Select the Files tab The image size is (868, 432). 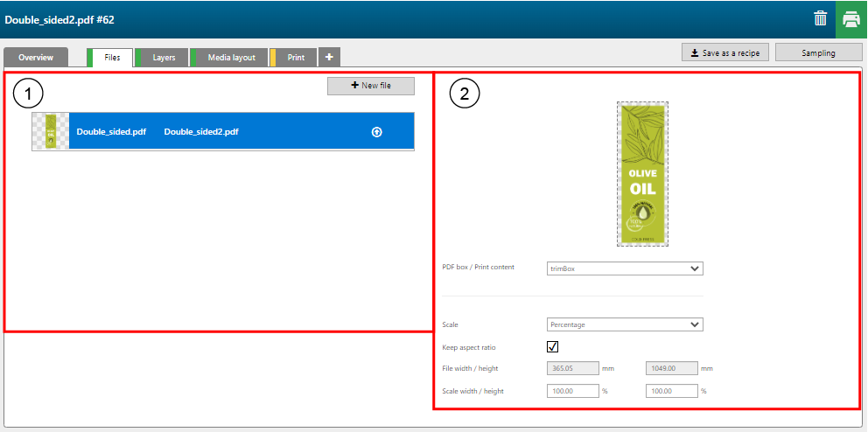(112, 58)
